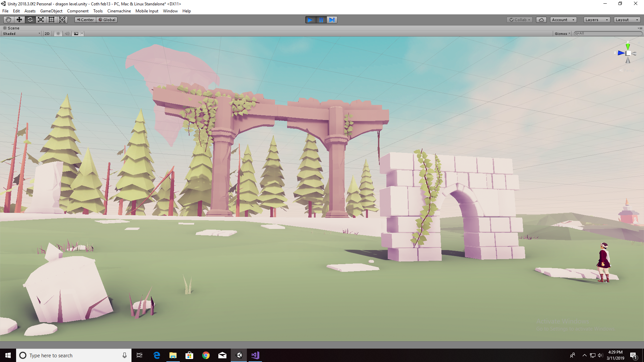644x362 pixels.
Task: Select the Move tool
Action: point(19,20)
